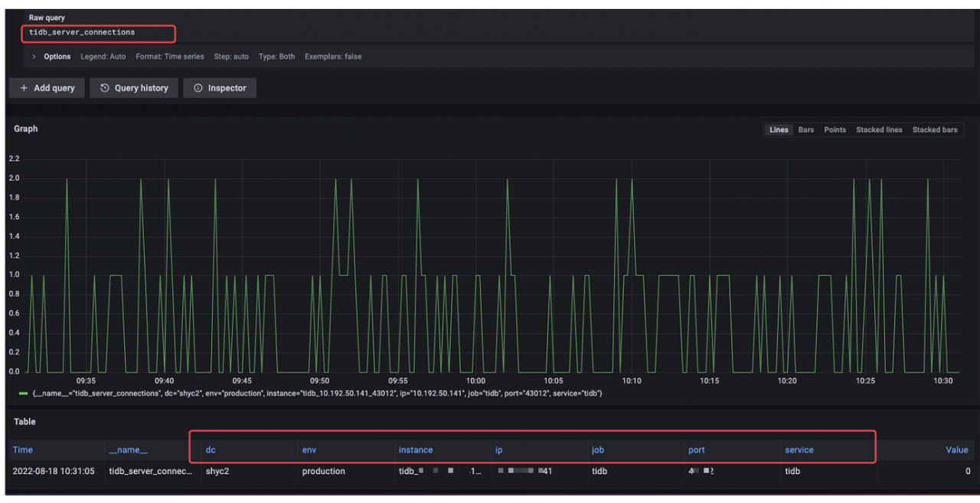The image size is (980, 503).
Task: Sort table by job column
Action: pos(598,450)
